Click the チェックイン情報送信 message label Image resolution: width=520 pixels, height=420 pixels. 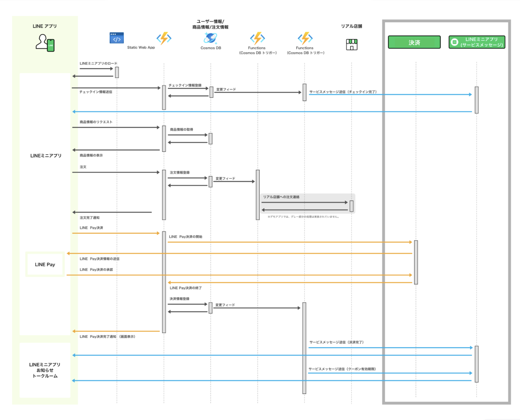point(96,92)
